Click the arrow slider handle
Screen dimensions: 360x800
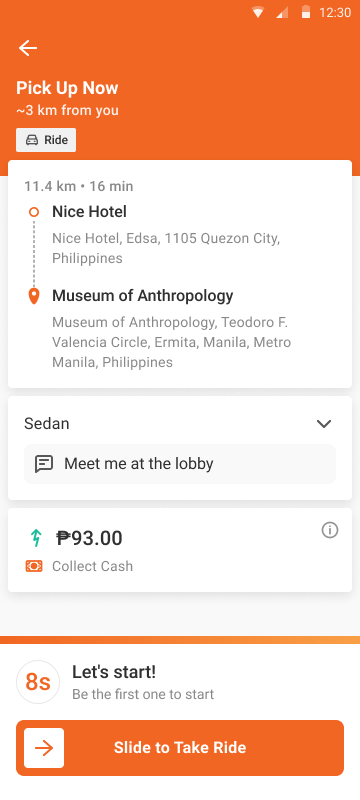tap(44, 748)
